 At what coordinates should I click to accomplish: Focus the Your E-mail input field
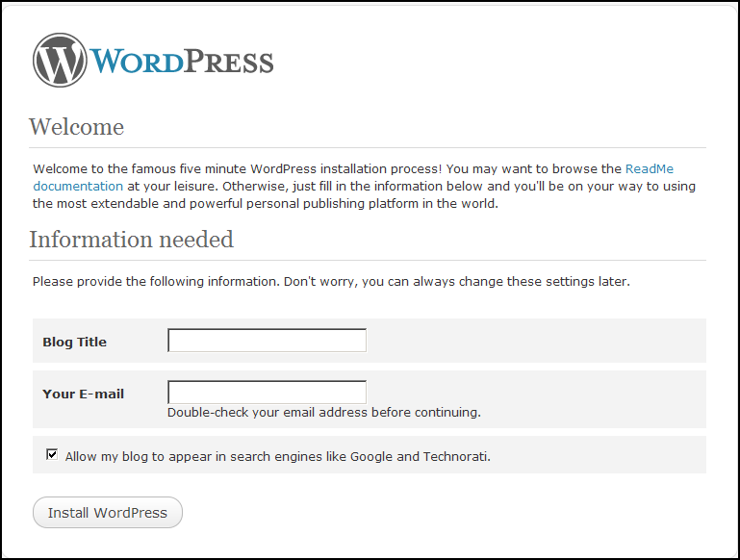pos(268,392)
